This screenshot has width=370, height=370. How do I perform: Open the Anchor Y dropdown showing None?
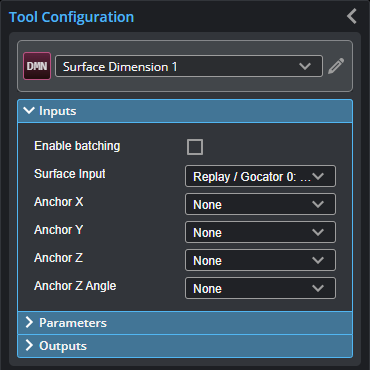(x=260, y=232)
